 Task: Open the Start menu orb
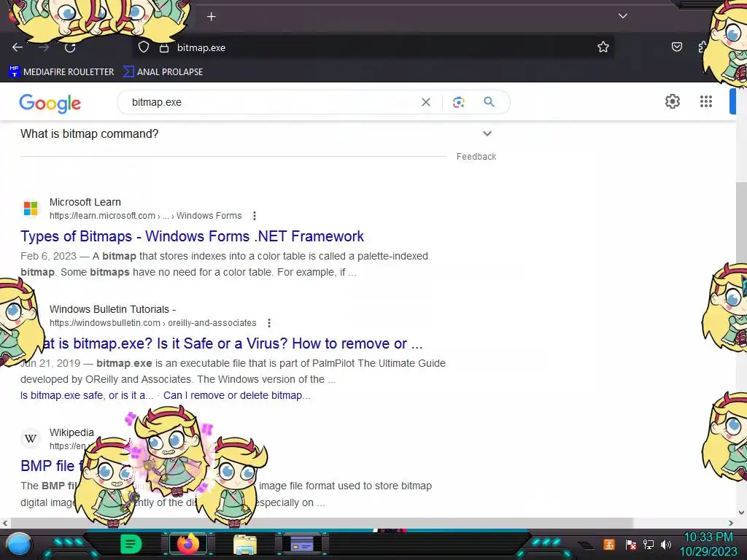(x=19, y=544)
